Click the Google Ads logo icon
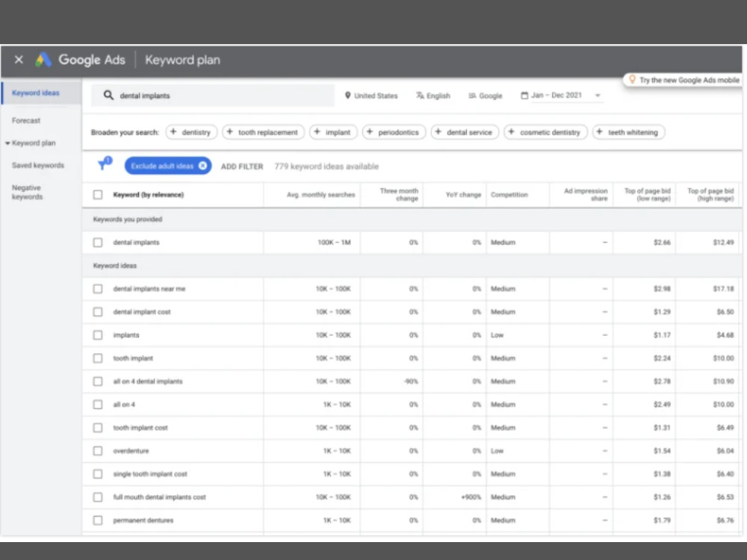Image resolution: width=747 pixels, height=560 pixels. click(x=43, y=60)
